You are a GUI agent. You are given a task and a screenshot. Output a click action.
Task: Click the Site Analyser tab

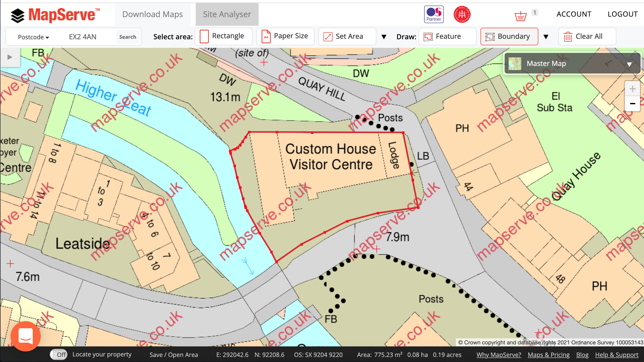(x=226, y=14)
